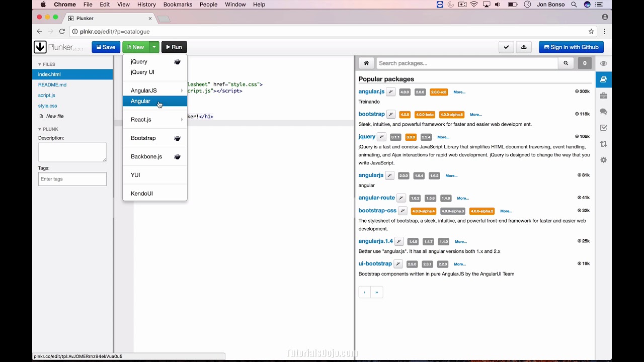Viewport: 644px width, 362px height.
Task: Expand the React.js submenu
Action: click(155, 120)
